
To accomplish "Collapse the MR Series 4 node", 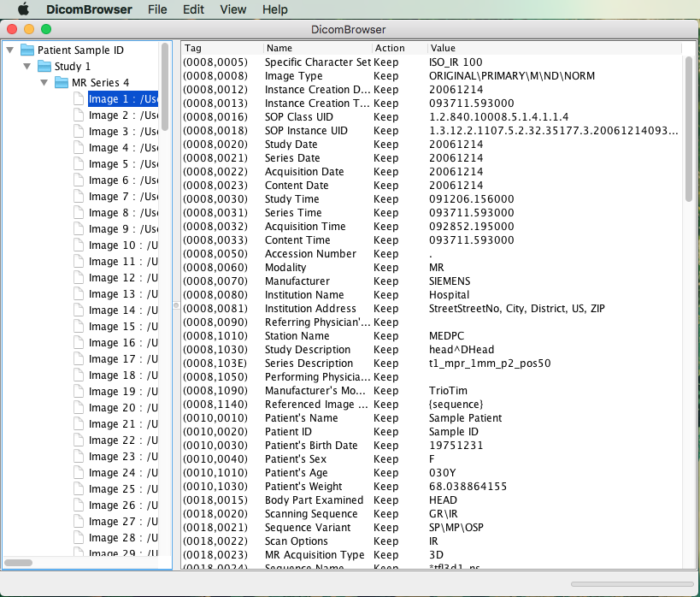I will coord(44,82).
